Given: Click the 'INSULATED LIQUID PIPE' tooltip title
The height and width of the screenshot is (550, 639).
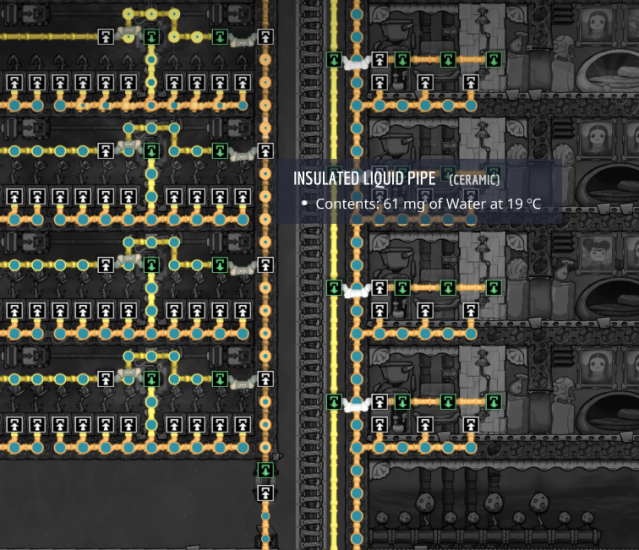Looking at the screenshot, I should pyautogui.click(x=364, y=178).
